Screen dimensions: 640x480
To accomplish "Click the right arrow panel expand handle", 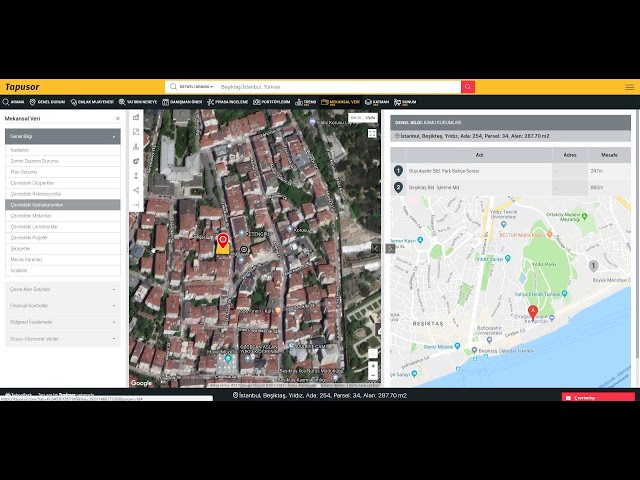I will click(390, 248).
